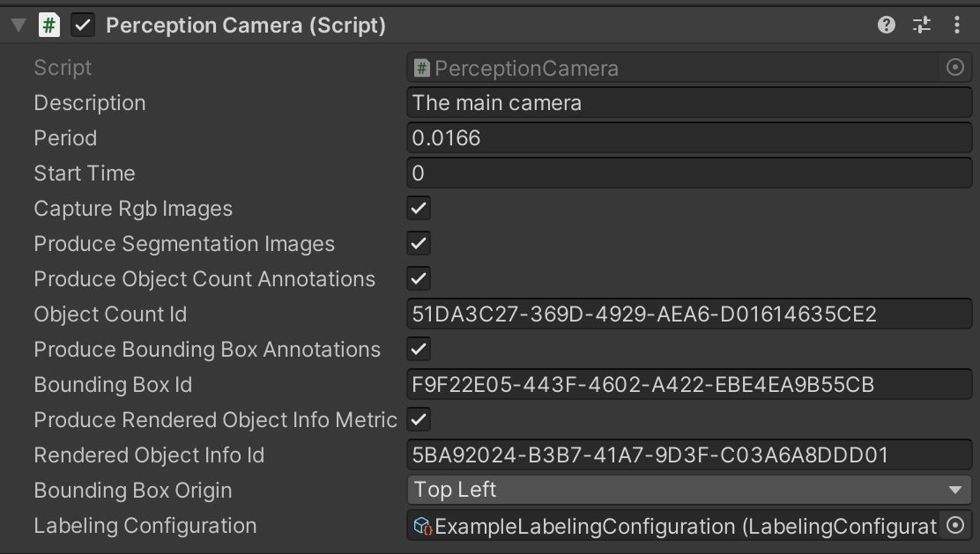
Task: Click the Rendered Object Info Id field
Action: point(689,455)
